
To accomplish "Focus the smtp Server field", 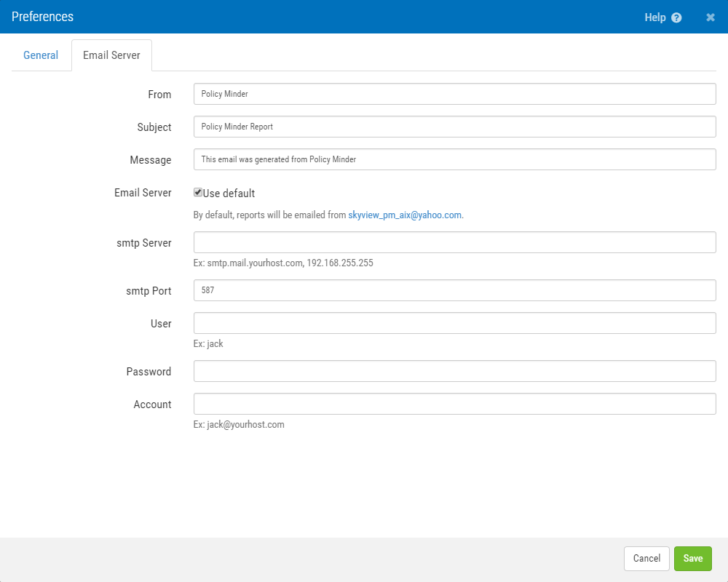I will click(x=454, y=242).
